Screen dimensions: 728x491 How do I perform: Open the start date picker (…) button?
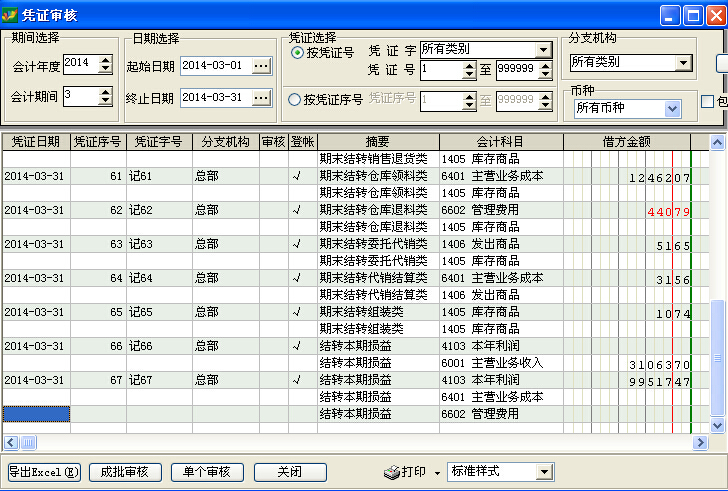(261, 66)
